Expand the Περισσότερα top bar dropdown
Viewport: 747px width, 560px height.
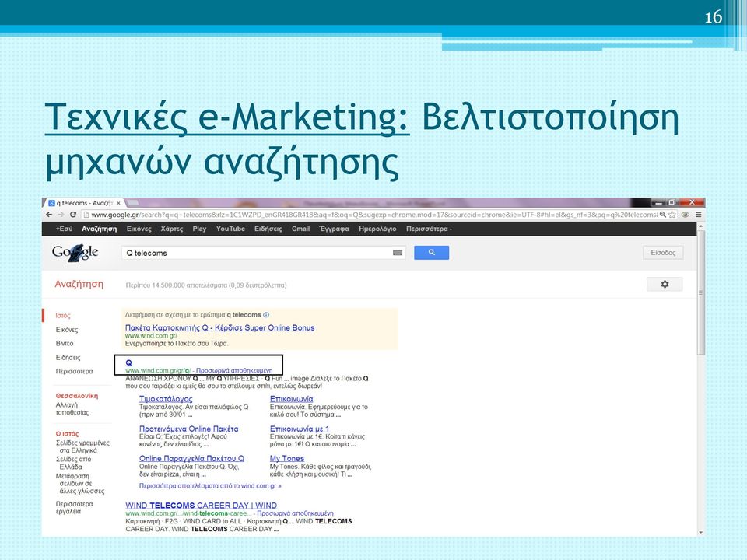[429, 229]
